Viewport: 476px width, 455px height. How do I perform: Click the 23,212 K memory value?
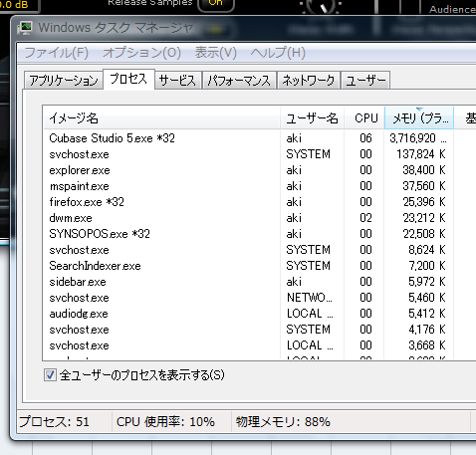pos(423,218)
